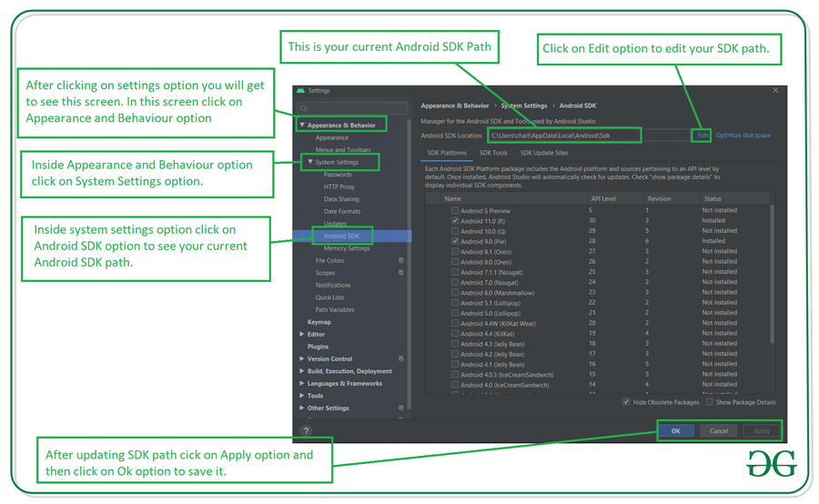Select Path Variables settings item
The image size is (819, 504).
tap(334, 309)
